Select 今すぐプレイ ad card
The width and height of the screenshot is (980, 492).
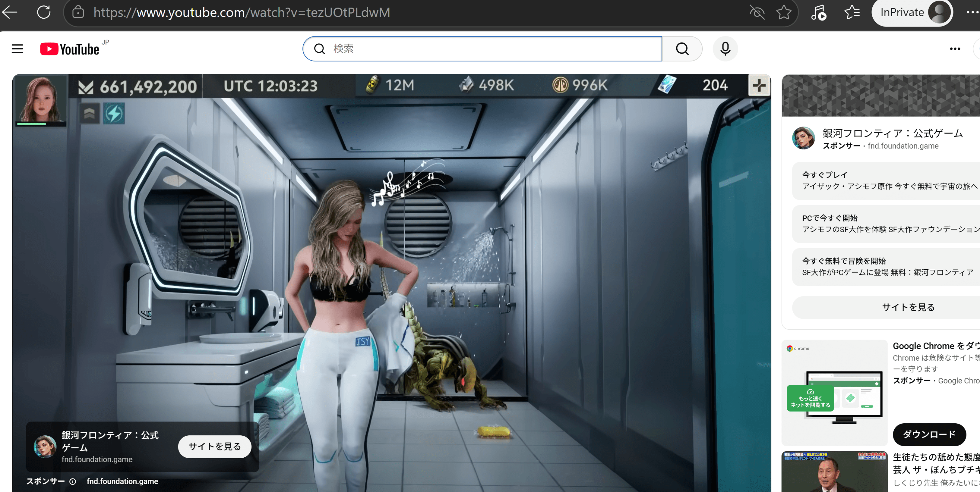887,180
